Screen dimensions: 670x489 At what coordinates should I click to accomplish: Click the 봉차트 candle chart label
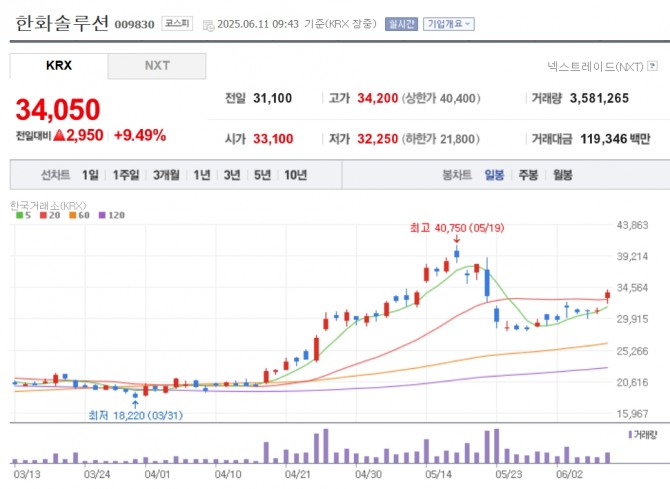(x=457, y=175)
